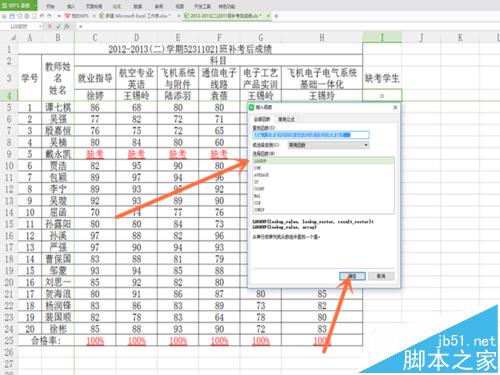
Task: Select column K header
Action: pyautogui.click(x=460, y=38)
